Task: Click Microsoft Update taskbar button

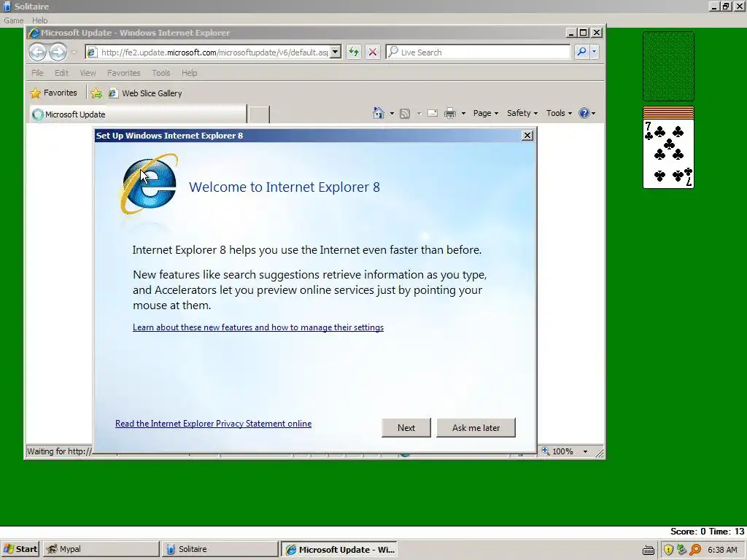Action: pos(339,549)
